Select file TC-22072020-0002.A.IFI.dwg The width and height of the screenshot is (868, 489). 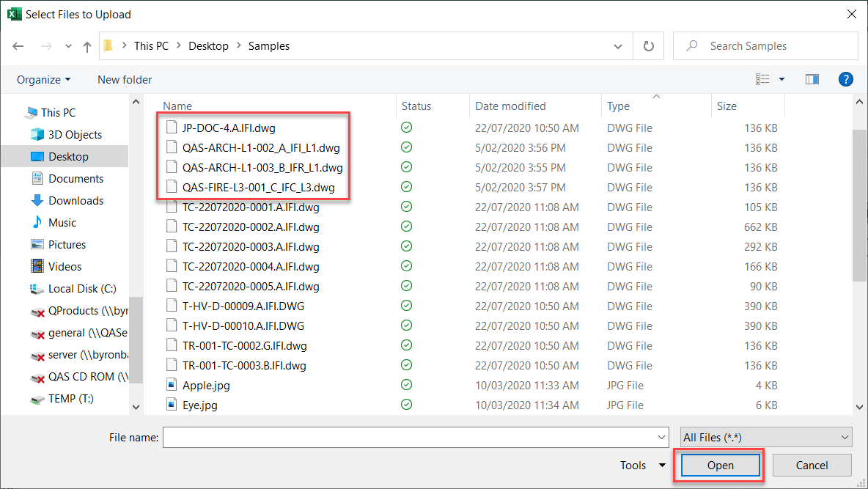pos(251,227)
